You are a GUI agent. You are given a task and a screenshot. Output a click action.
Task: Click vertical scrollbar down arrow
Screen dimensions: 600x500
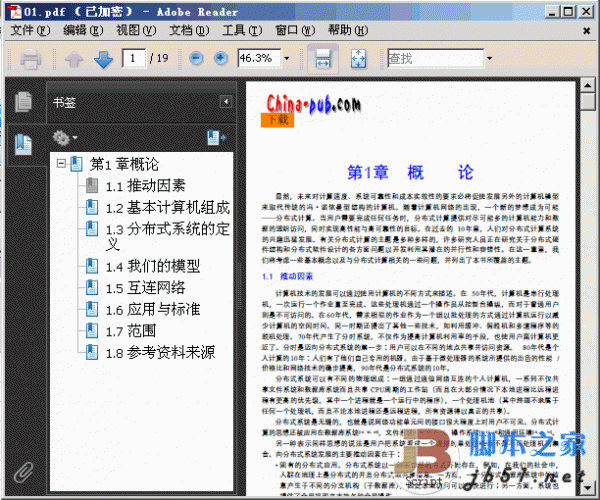coord(587,487)
